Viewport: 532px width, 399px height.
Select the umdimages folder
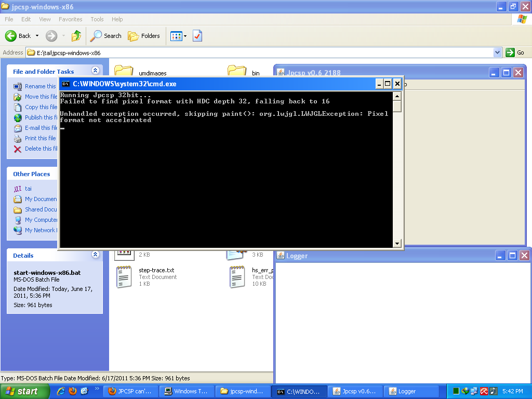click(x=140, y=71)
